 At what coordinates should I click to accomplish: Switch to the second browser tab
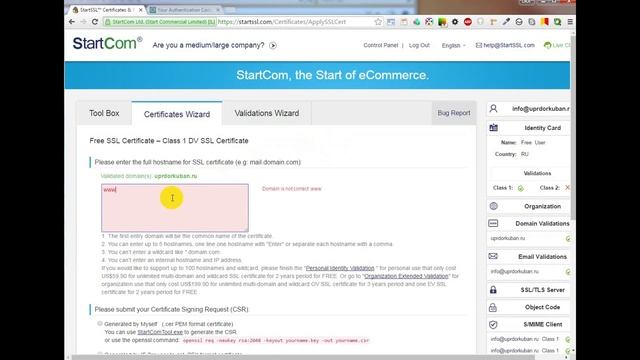point(184,9)
